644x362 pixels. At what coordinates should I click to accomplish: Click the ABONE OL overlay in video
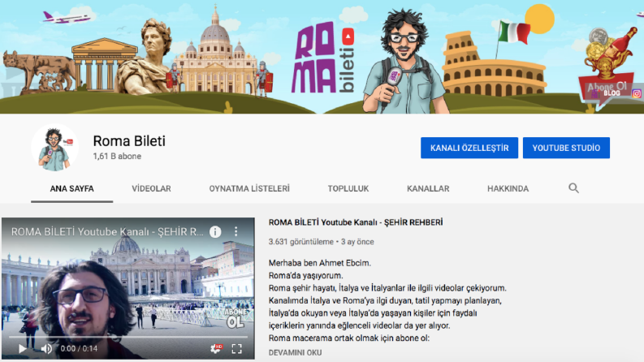click(236, 318)
